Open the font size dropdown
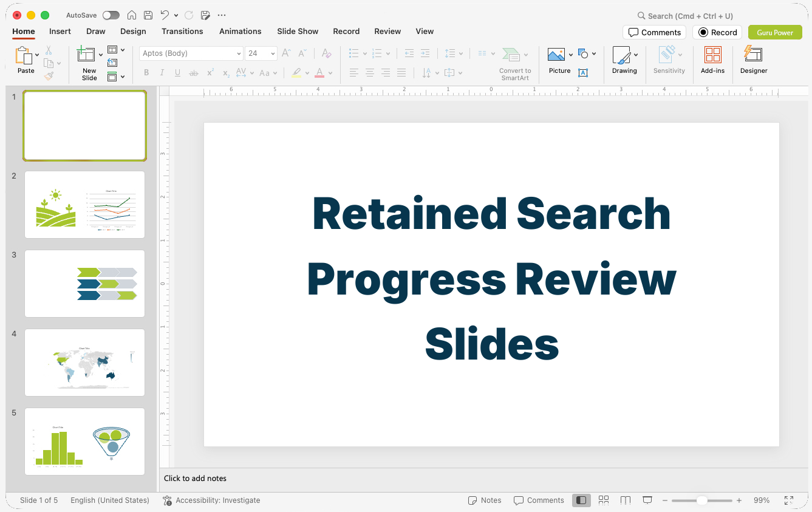The width and height of the screenshot is (812, 512). point(273,53)
